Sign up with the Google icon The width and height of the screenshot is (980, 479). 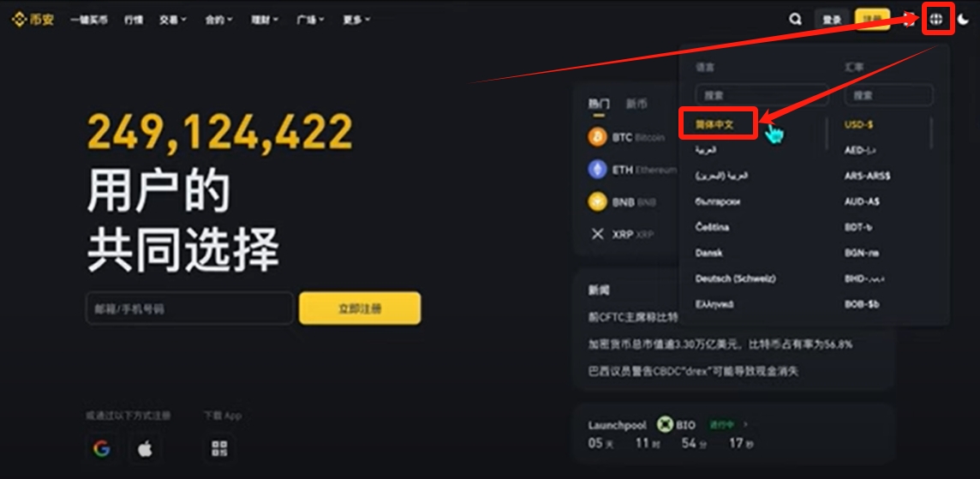(101, 448)
